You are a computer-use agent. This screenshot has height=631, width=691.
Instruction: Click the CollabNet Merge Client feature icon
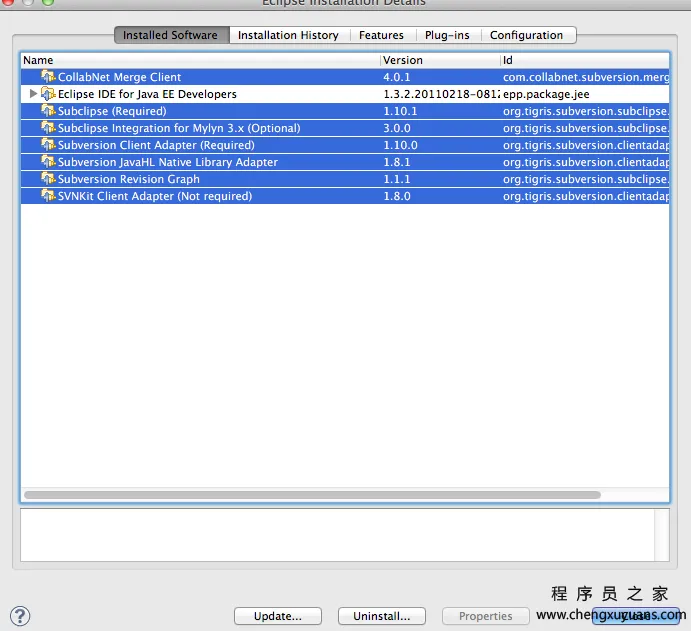point(48,77)
